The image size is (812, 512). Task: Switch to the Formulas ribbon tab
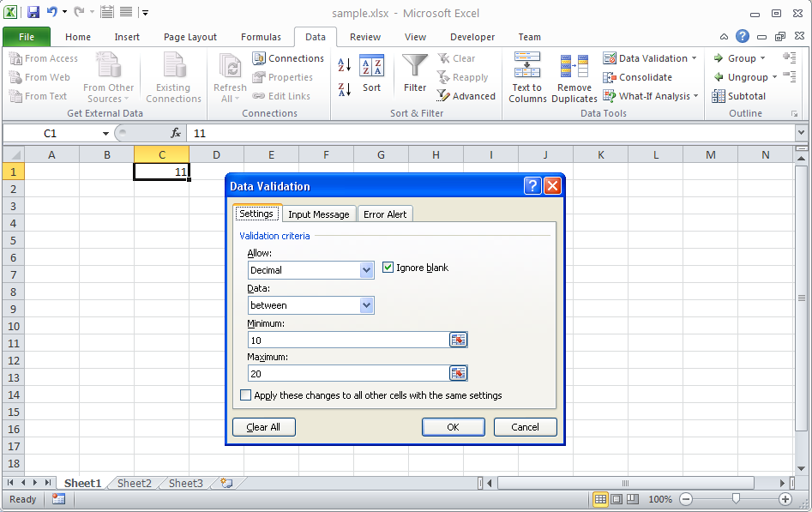tap(261, 37)
